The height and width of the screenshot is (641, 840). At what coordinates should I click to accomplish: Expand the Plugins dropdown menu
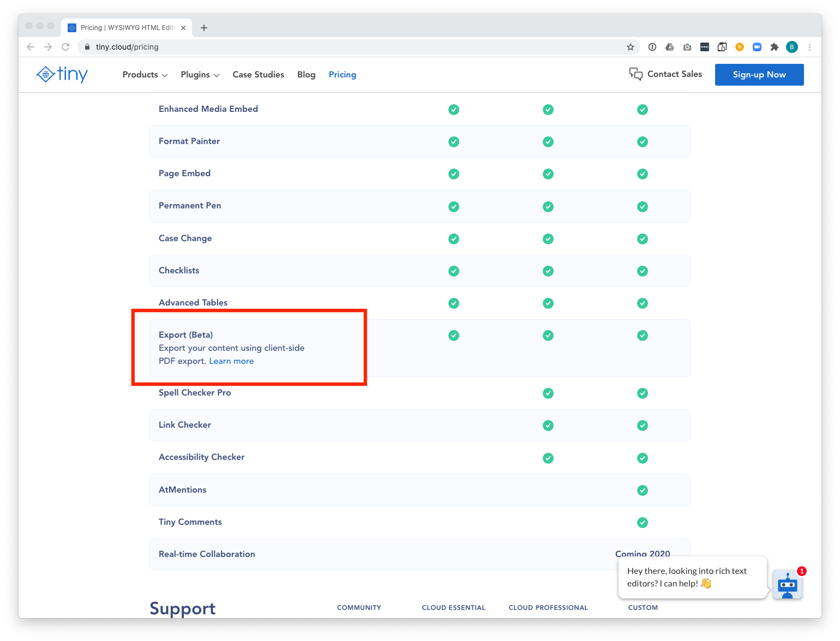click(200, 75)
